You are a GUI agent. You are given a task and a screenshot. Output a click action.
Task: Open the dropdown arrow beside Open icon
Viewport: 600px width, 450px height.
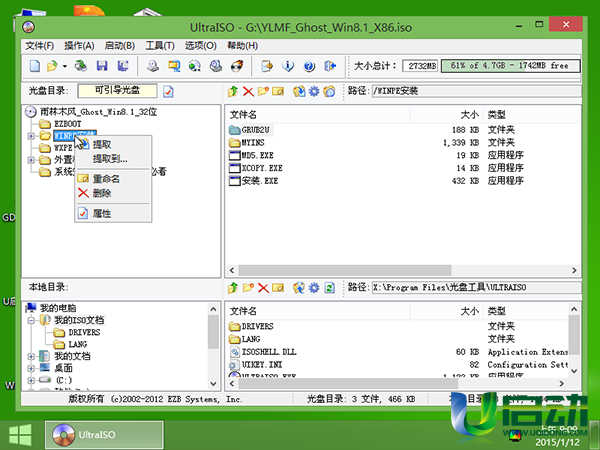pos(65,67)
